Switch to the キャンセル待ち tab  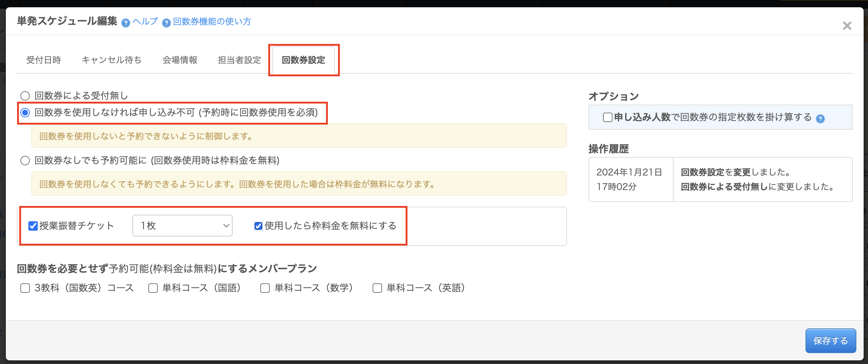point(112,60)
